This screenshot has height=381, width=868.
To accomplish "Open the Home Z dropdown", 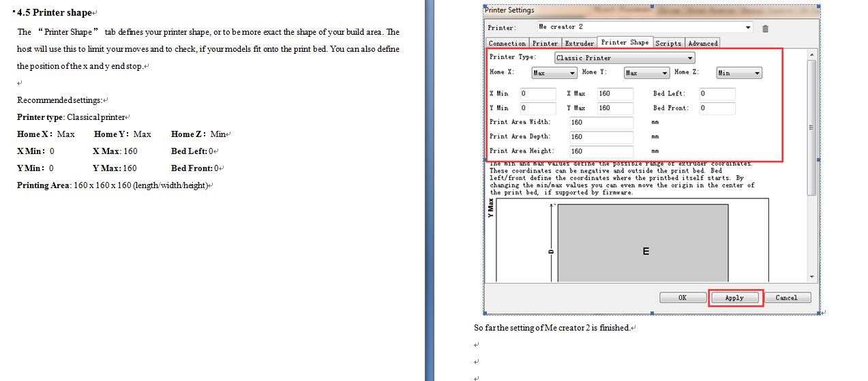I will click(x=738, y=73).
